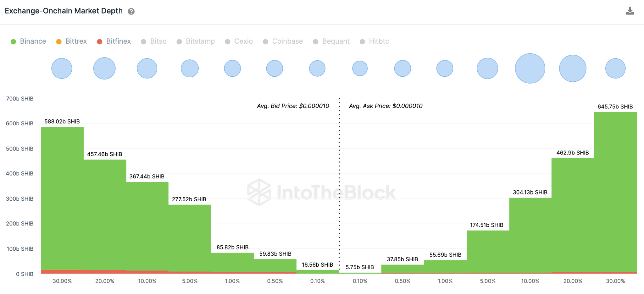
Task: Enable Hitbtc exchange in legend
Action: [x=374, y=41]
